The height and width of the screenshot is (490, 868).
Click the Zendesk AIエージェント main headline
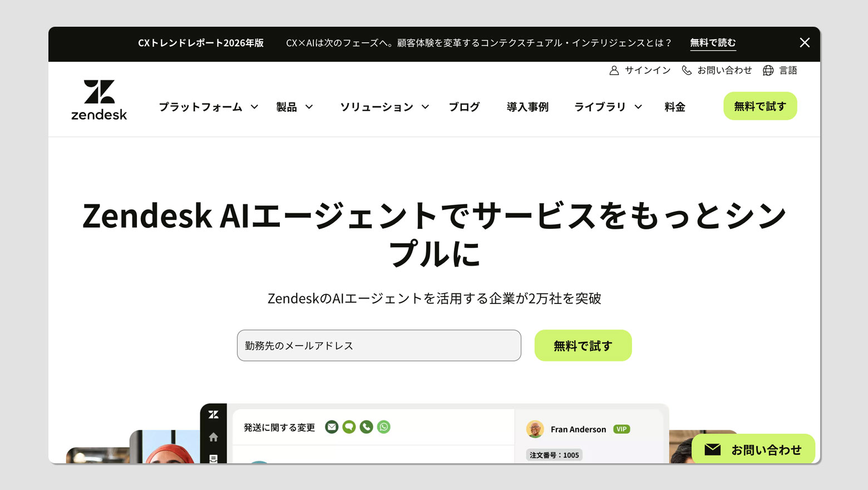tap(434, 234)
